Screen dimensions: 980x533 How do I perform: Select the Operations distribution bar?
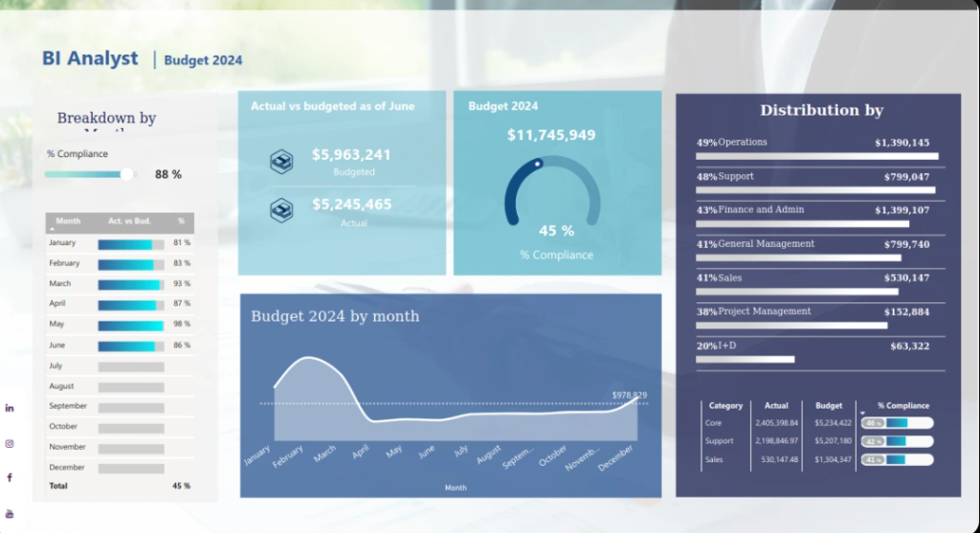point(816,156)
